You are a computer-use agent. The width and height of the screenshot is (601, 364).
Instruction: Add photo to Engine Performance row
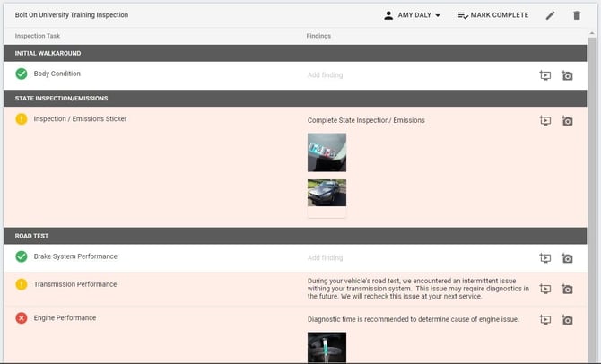pyautogui.click(x=567, y=319)
